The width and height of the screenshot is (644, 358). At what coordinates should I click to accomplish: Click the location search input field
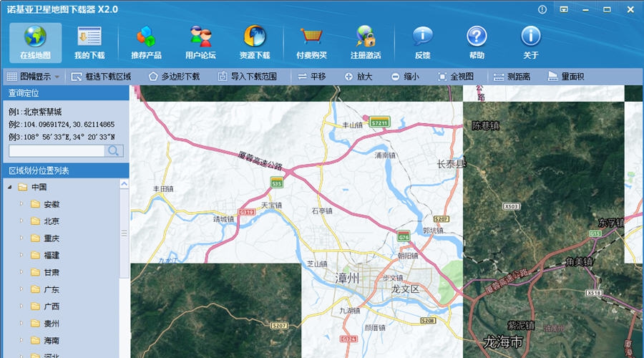[x=57, y=151]
